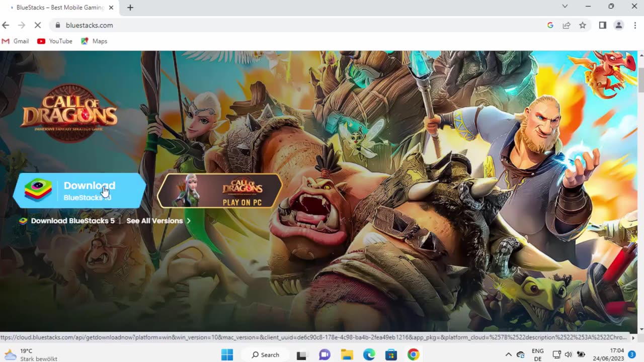Click the browser forward arrow
The height and width of the screenshot is (362, 644).
click(21, 25)
